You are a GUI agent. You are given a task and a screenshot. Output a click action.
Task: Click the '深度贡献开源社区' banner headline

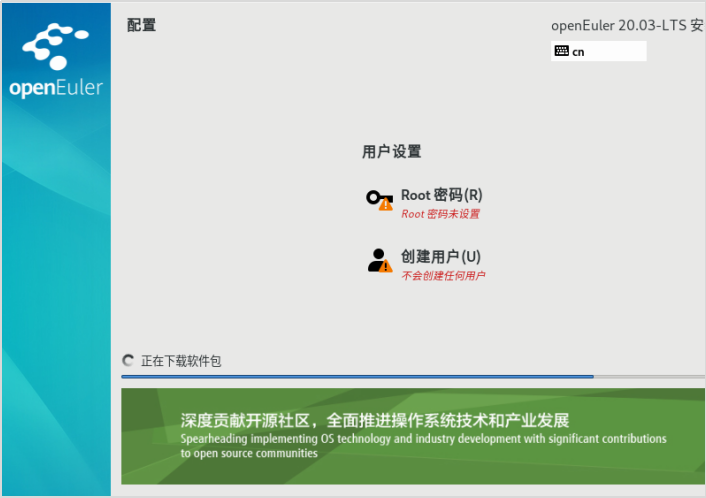click(375, 421)
